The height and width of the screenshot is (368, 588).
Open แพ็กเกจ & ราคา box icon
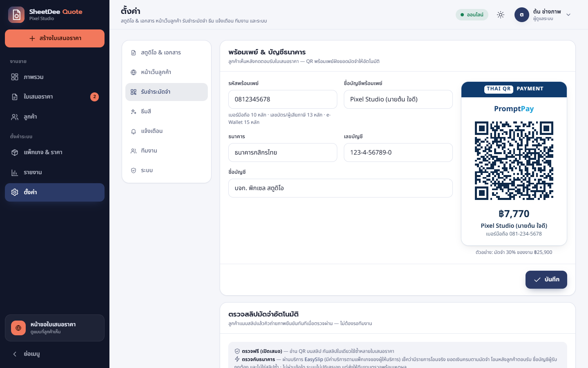pyautogui.click(x=15, y=153)
